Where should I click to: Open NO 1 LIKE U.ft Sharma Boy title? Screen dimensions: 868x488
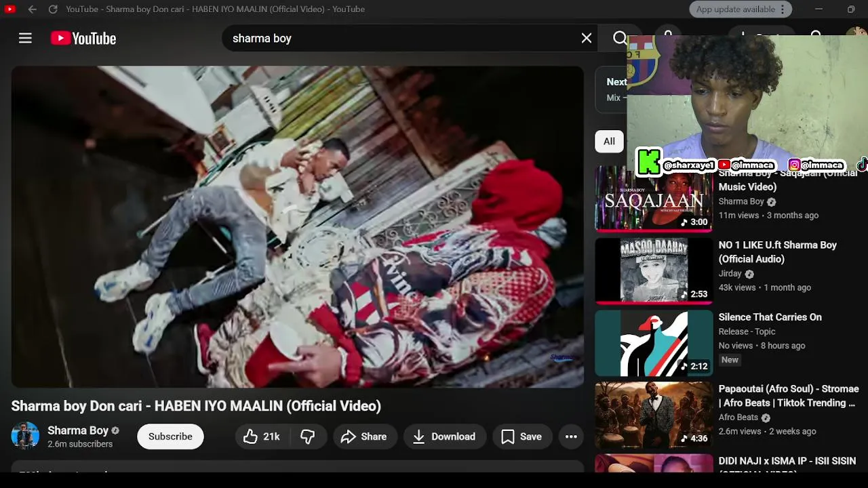[x=778, y=251]
